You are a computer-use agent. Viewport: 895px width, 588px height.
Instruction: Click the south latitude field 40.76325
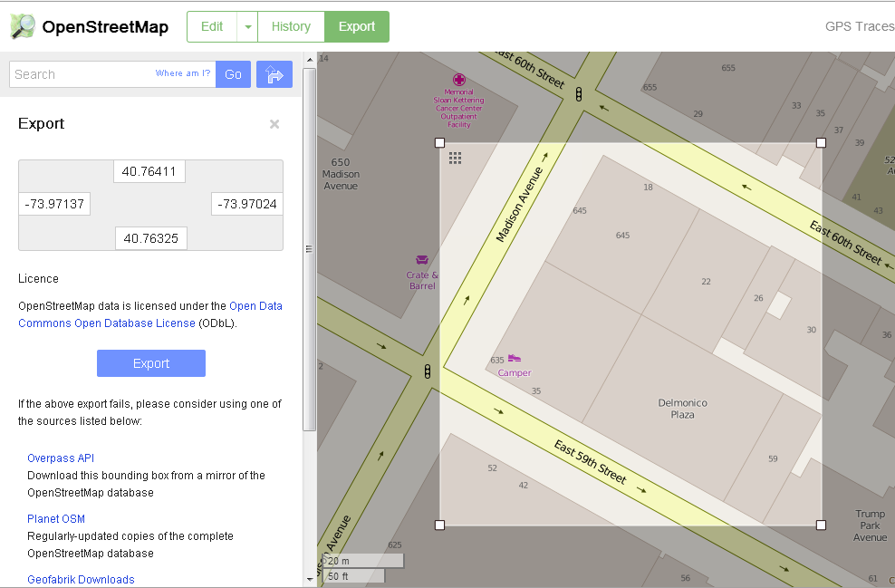[151, 238]
